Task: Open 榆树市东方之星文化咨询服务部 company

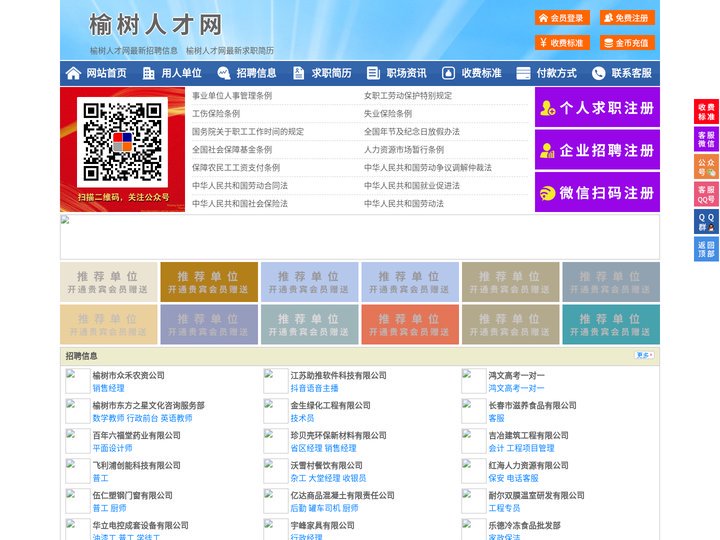Action: [148, 405]
